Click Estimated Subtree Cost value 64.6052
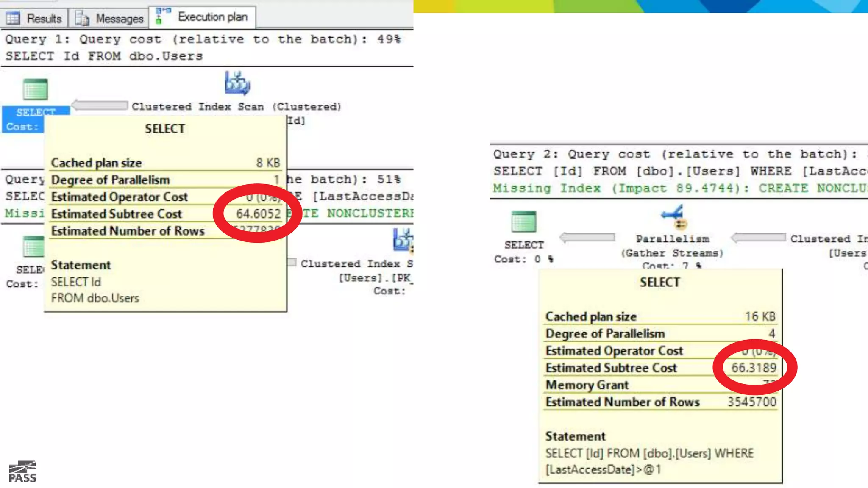The image size is (868, 488). [x=258, y=214]
